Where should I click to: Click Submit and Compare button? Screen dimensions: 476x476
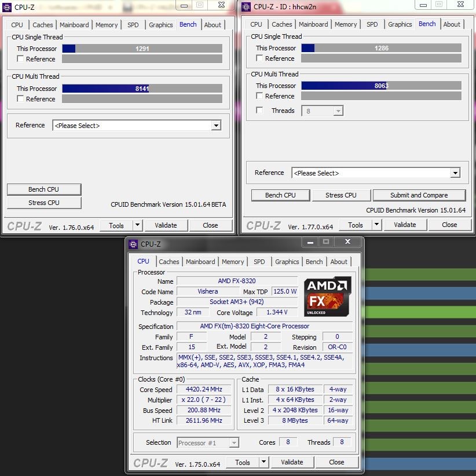[x=419, y=195]
